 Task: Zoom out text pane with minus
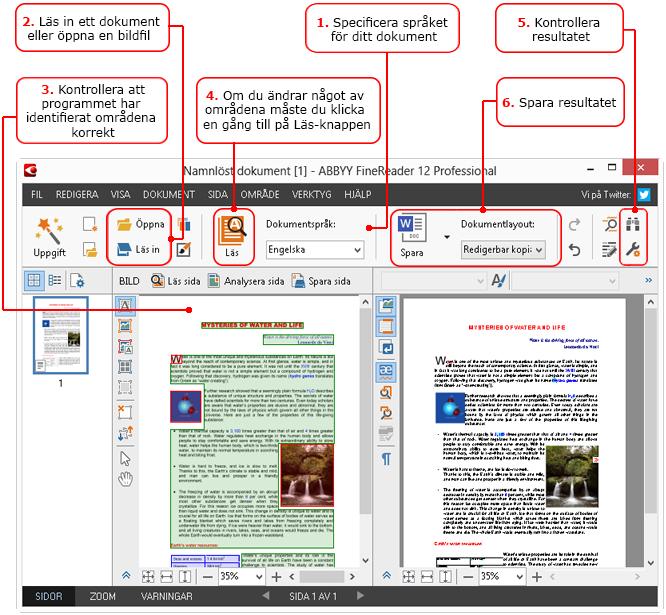coord(468,577)
